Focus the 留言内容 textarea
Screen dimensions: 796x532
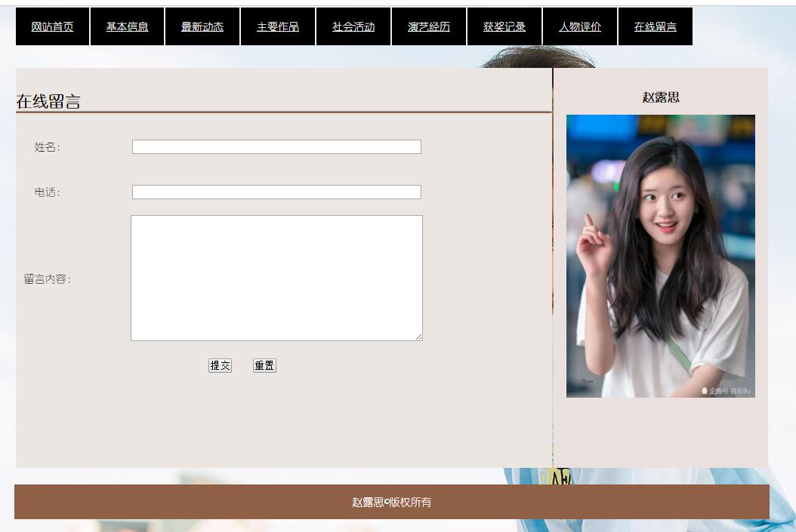tap(276, 278)
